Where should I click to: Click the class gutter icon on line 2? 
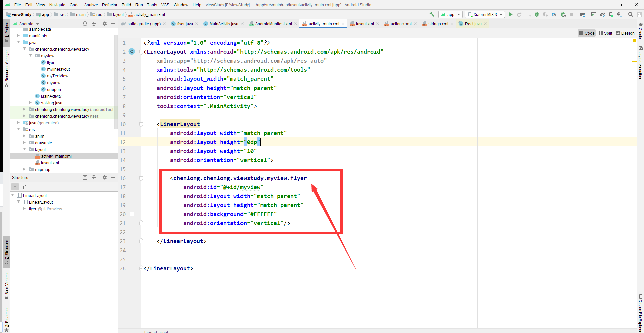coord(132,51)
